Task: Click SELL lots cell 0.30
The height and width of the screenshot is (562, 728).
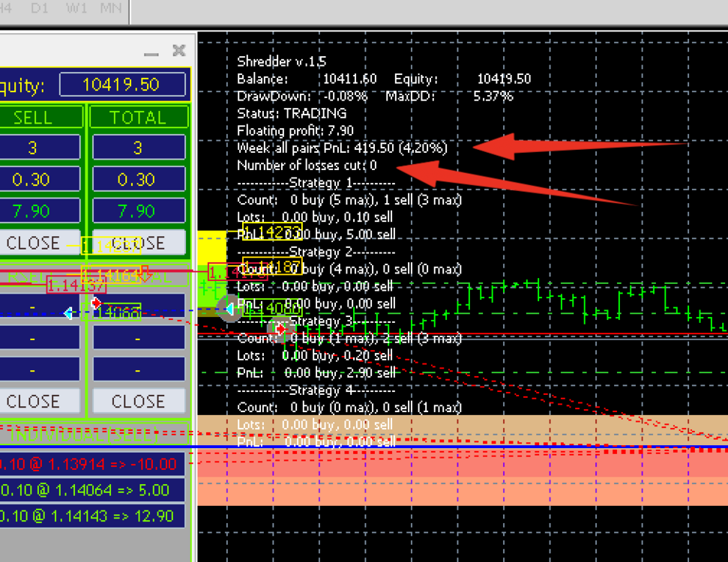Action: click(40, 179)
